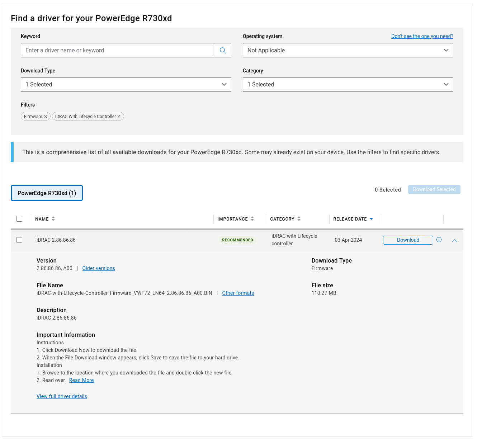Click the RECOMMENDED importance badge
This screenshot has height=448, width=482.
pyautogui.click(x=237, y=240)
